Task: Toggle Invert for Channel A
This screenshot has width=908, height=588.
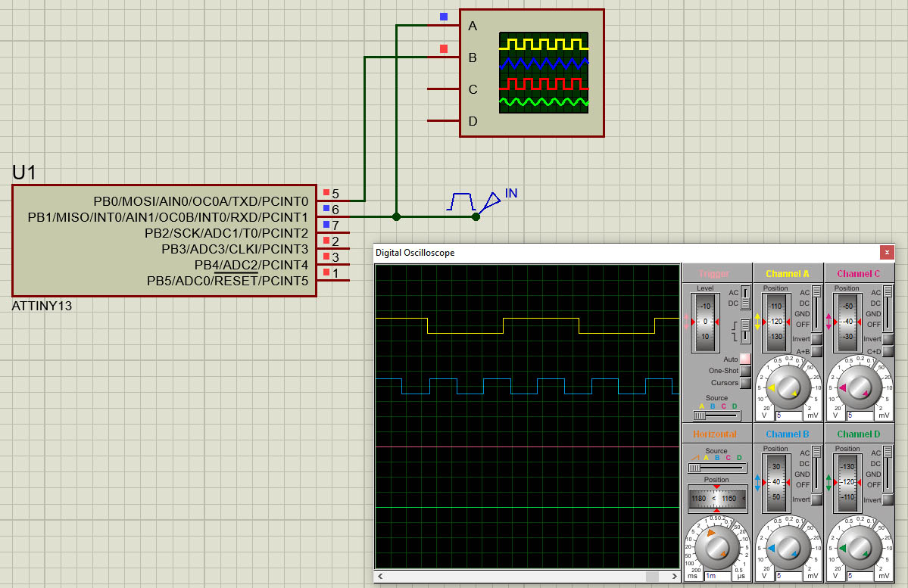Action: click(816, 339)
